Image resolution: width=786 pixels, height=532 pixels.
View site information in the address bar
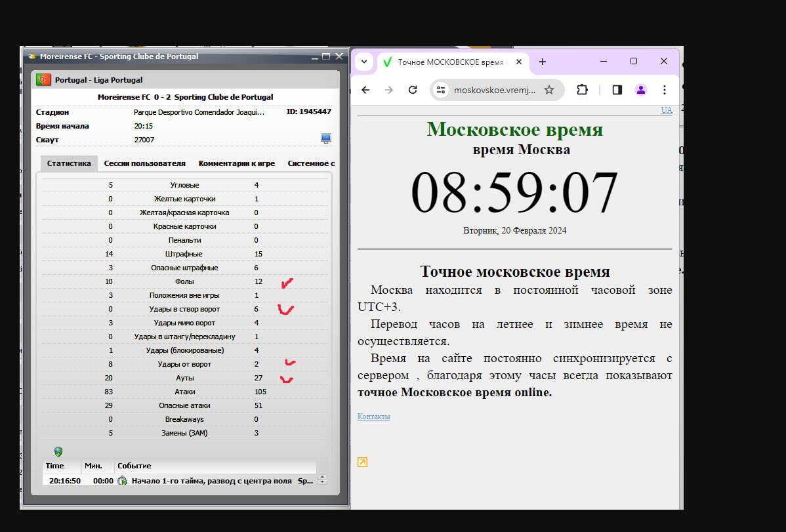pyautogui.click(x=441, y=90)
